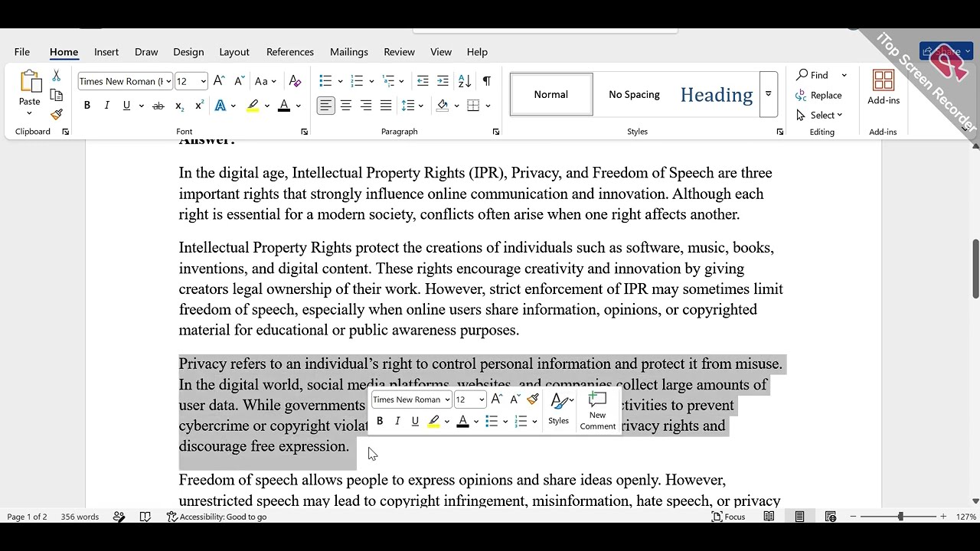Screen dimensions: 980x551
Task: Open the References tab
Action: (x=290, y=52)
